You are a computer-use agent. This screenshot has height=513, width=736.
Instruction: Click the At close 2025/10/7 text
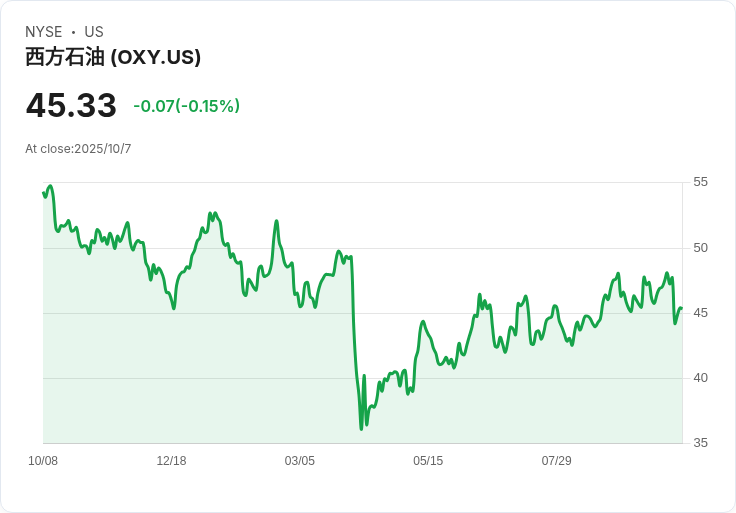[x=78, y=149]
